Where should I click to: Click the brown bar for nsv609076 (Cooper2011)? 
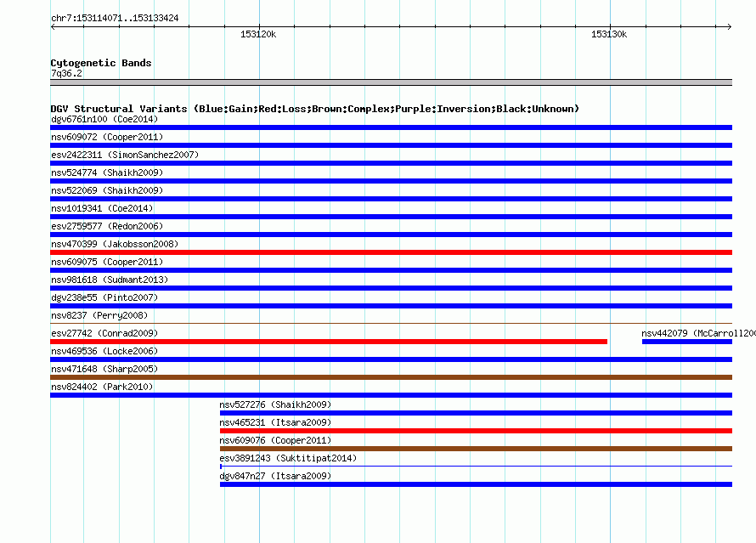point(476,449)
